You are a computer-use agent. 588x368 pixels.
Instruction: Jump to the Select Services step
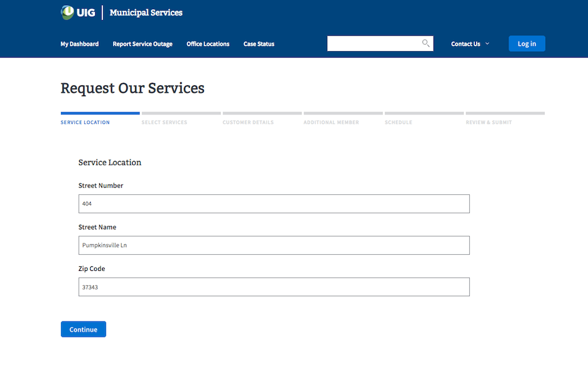pos(164,122)
